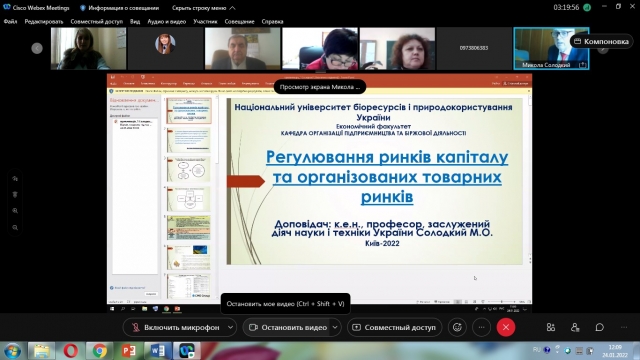This screenshot has width=640, height=360.
Task: Click the Остановить видео button
Action: pyautogui.click(x=288, y=327)
